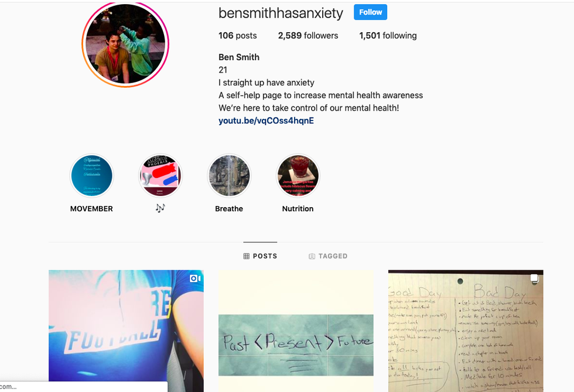This screenshot has width=574, height=392.
Task: Open the youtu.be/vqCOss4hqnE link
Action: click(x=266, y=121)
